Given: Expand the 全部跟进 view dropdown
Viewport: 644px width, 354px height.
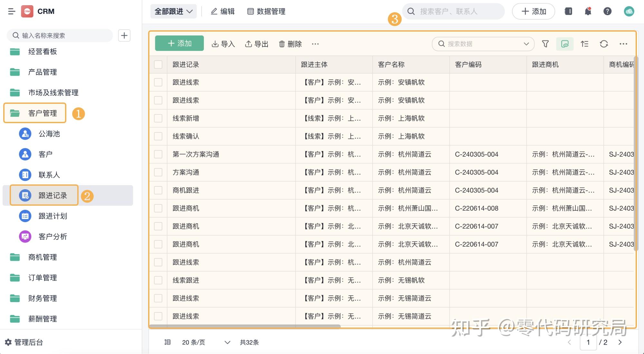Looking at the screenshot, I should pyautogui.click(x=174, y=11).
